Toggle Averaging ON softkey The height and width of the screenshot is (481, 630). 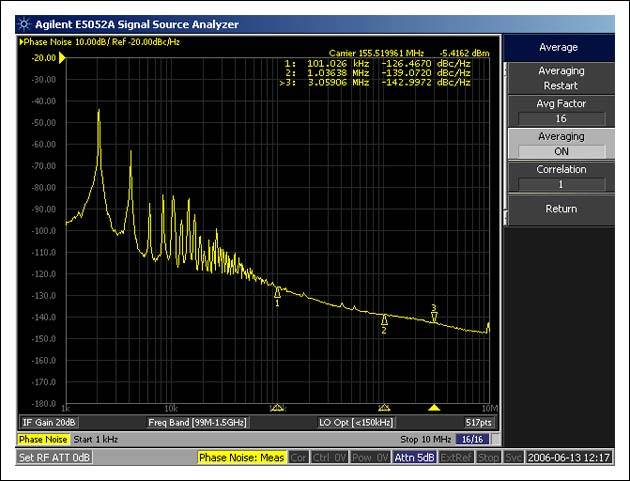coord(560,144)
